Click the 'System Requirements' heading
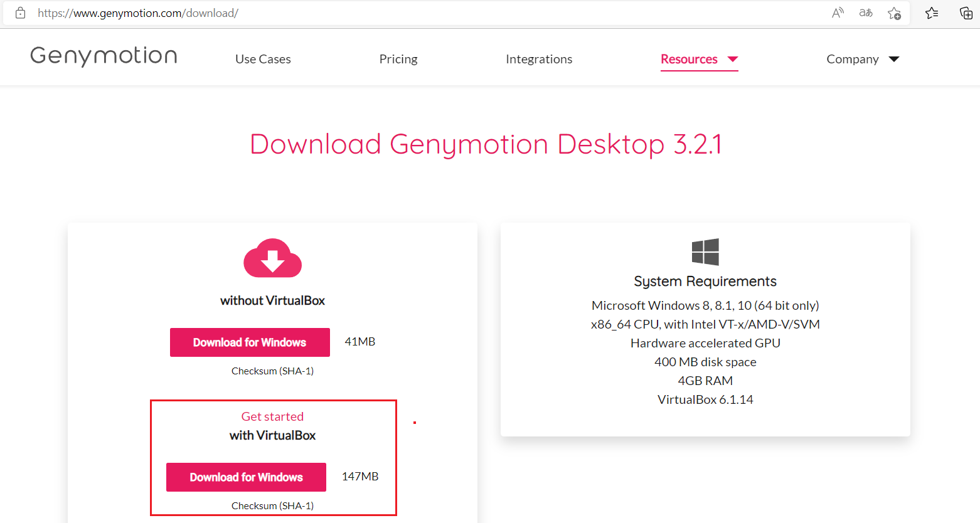Image resolution: width=980 pixels, height=523 pixels. (705, 281)
